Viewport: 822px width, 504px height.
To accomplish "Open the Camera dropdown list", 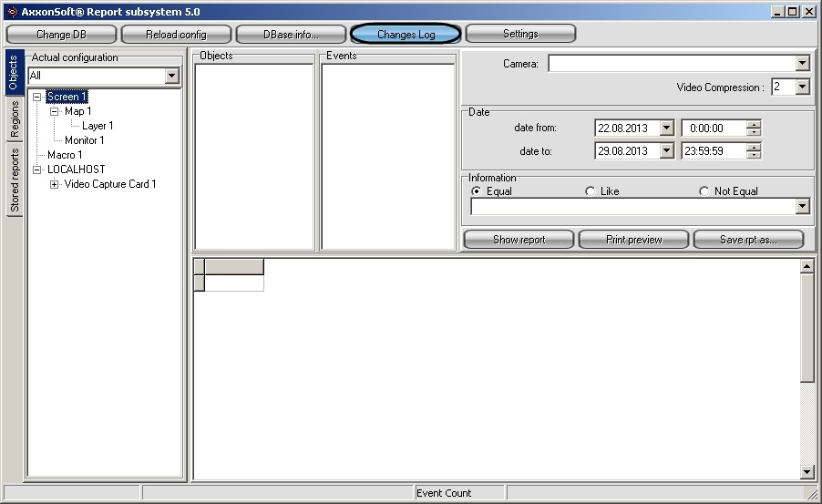I will [802, 64].
